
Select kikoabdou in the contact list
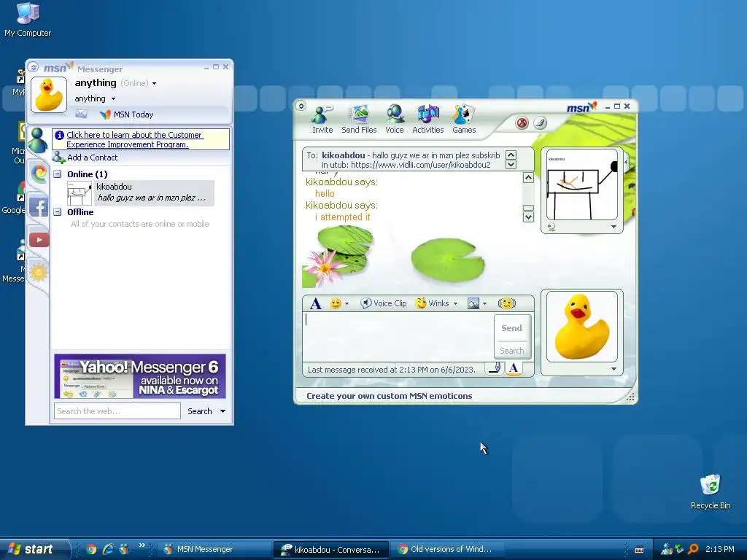pos(141,192)
